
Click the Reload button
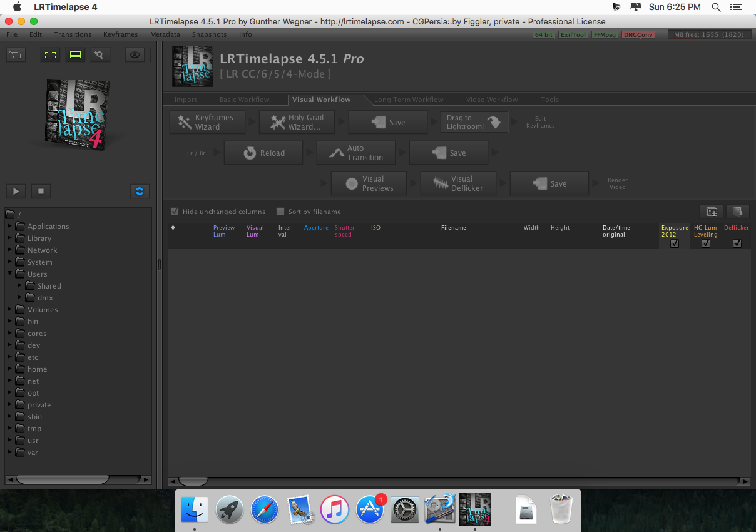263,153
